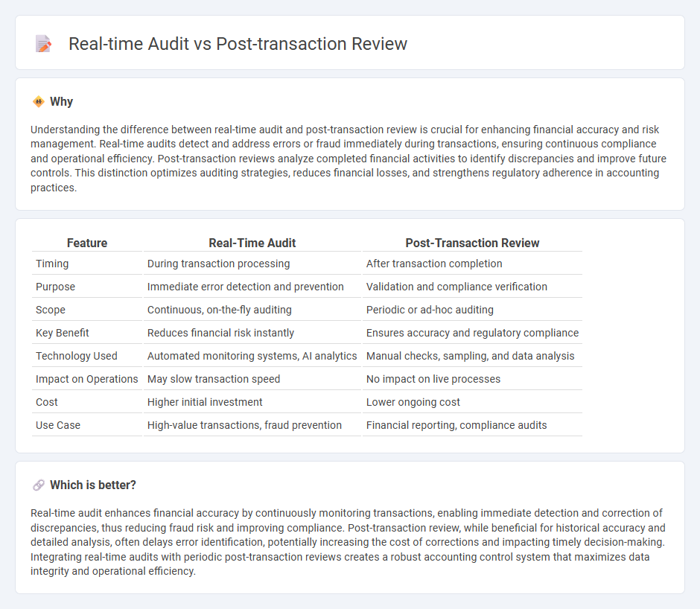Click the Why paragraph starting Understanding the difference
The width and height of the screenshot is (700, 609).
pyautogui.click(x=349, y=159)
